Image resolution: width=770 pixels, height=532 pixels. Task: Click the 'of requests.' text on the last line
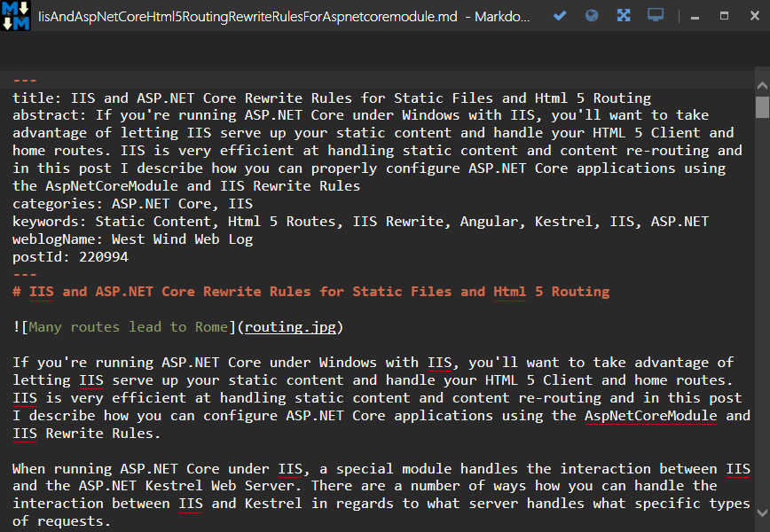[x=61, y=521]
